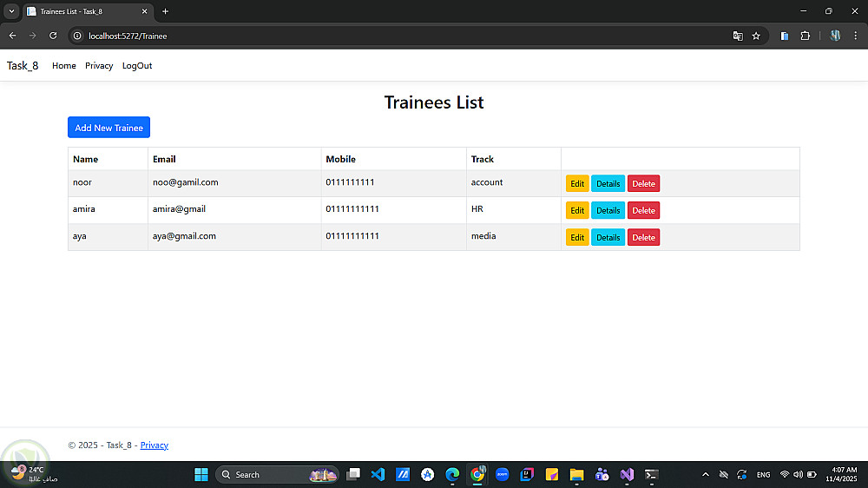This screenshot has width=868, height=488.
Task: Click the Trainees List heading
Action: click(x=434, y=102)
